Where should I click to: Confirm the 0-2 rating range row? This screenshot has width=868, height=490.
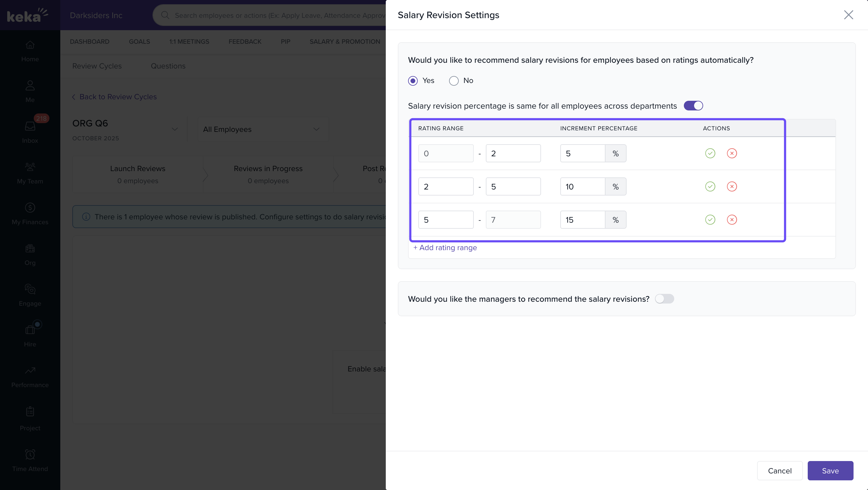pos(710,154)
